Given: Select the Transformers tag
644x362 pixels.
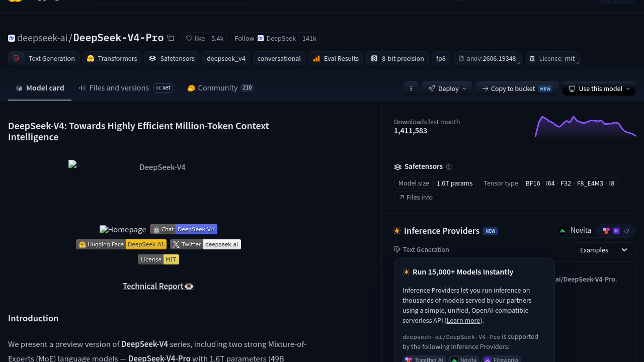Looking at the screenshot, I should pos(112,58).
